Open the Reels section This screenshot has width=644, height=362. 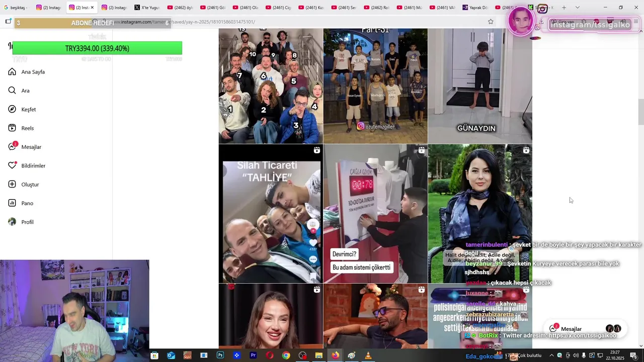pyautogui.click(x=21, y=128)
